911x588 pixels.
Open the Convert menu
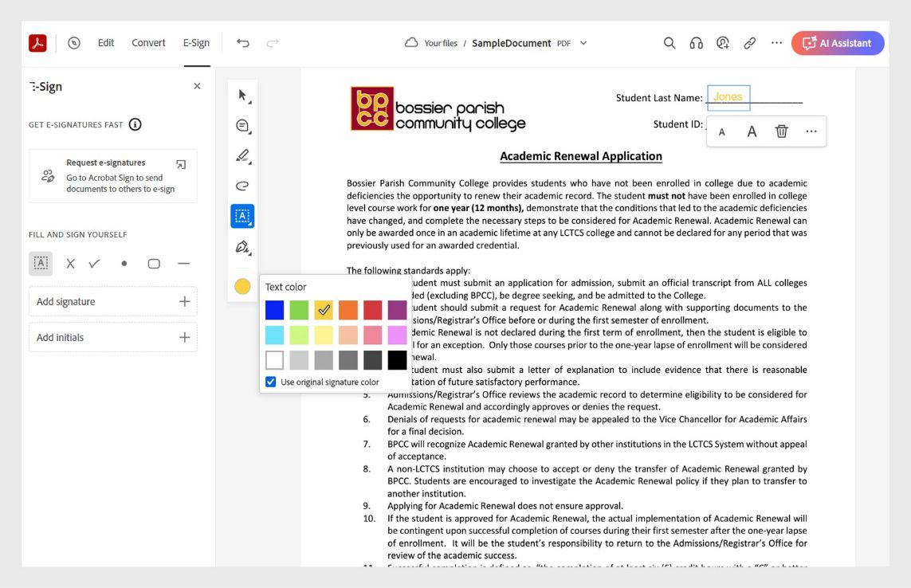coord(148,43)
